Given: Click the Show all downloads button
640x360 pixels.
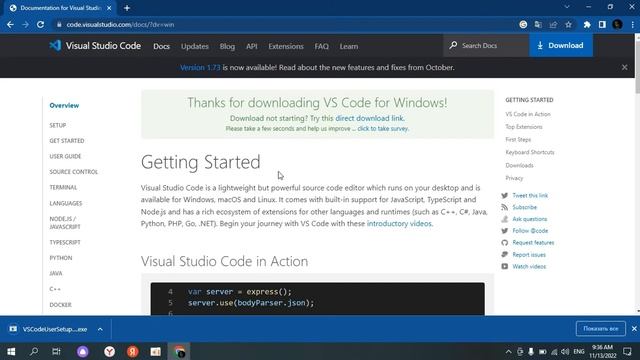Looking at the screenshot, I should (600, 329).
